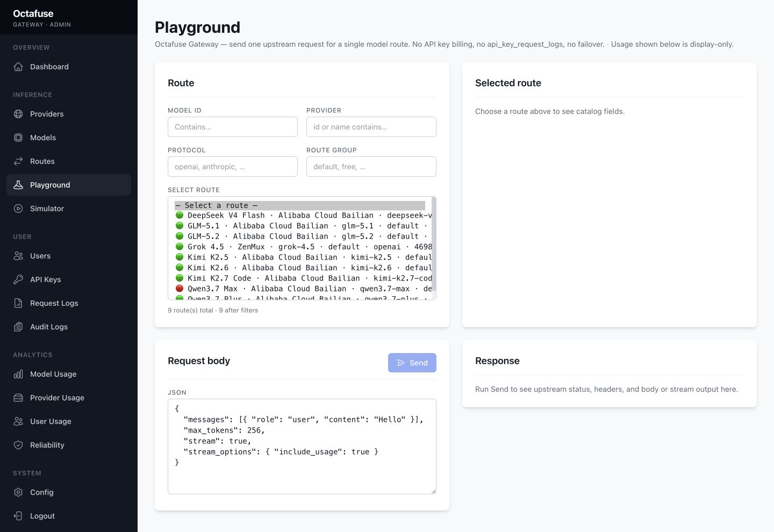Select the Qwen3.7 Max route
Viewport: 774px width, 532px height.
click(x=303, y=289)
